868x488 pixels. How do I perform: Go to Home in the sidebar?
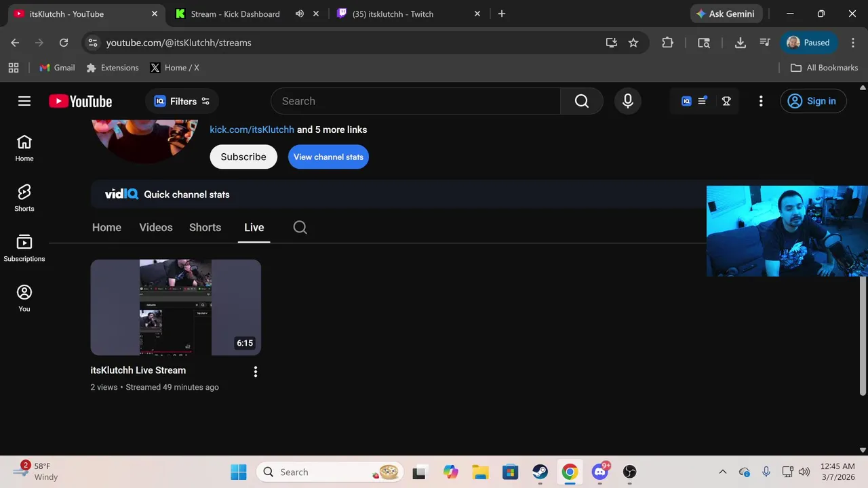24,148
